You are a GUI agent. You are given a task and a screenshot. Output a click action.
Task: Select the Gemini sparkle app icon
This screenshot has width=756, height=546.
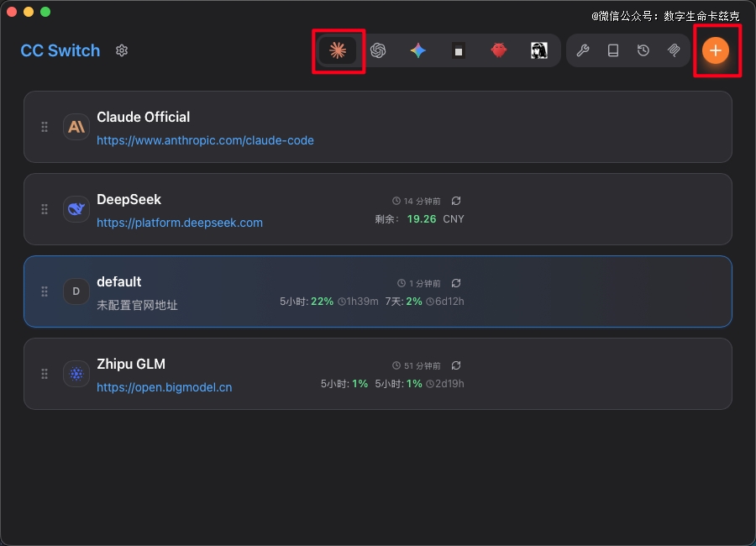pos(418,50)
